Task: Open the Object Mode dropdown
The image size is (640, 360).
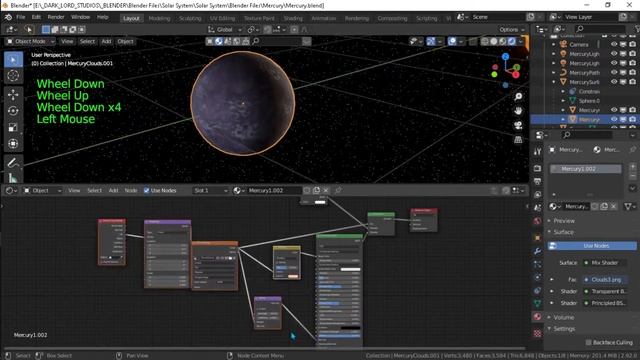Action: click(x=31, y=41)
